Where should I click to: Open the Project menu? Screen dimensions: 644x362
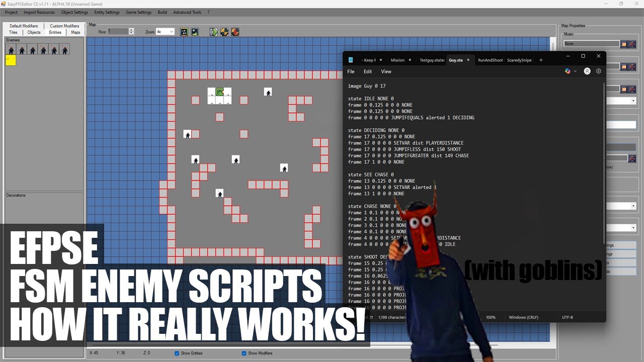pos(11,12)
